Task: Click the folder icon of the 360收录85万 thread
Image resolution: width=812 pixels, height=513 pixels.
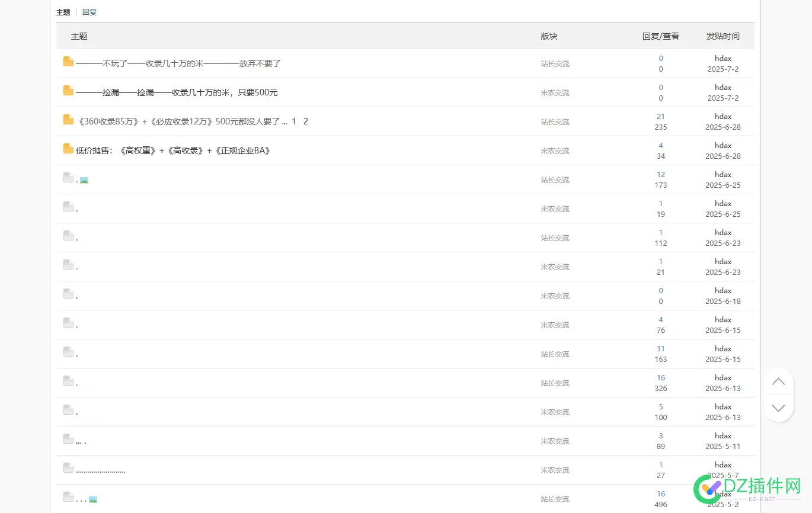Action: [x=68, y=120]
